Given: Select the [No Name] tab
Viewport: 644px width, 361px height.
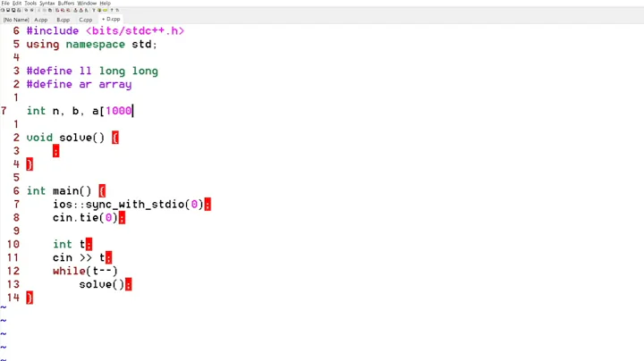Looking at the screenshot, I should coord(16,20).
